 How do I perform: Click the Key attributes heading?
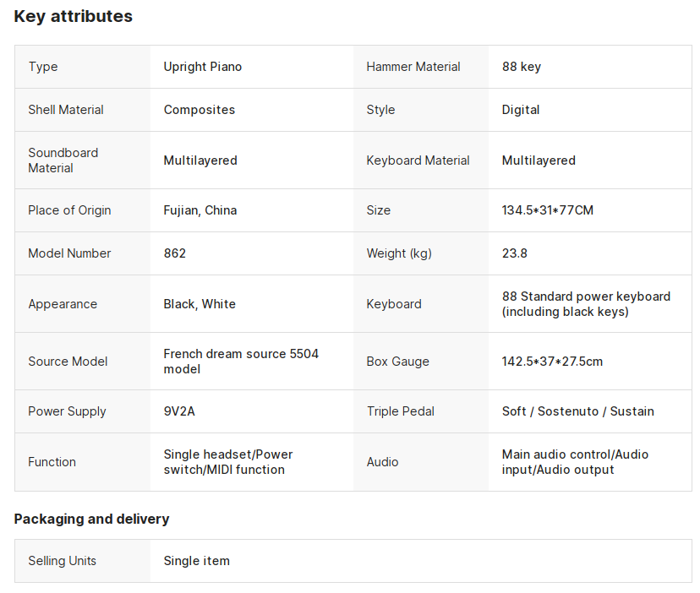point(74,17)
